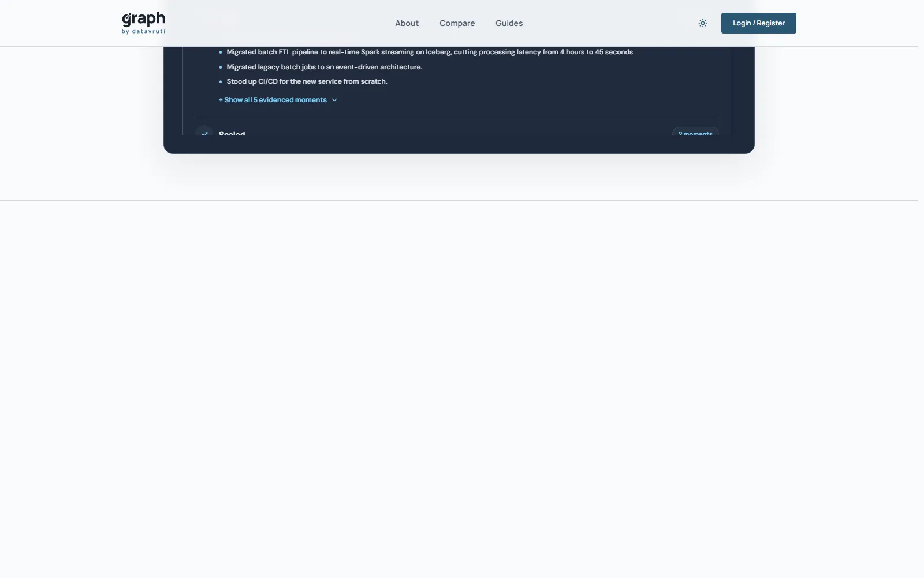
Task: Click the graph by datavruti logo
Action: [x=143, y=23]
